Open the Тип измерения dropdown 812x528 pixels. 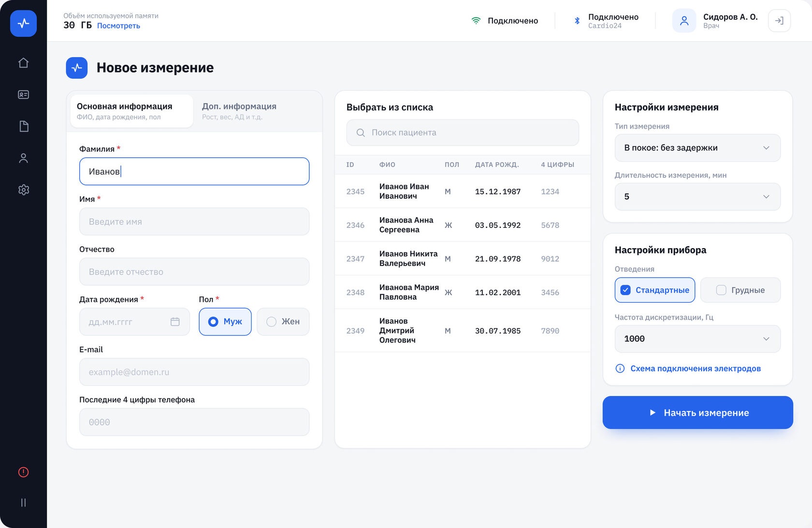click(x=697, y=148)
